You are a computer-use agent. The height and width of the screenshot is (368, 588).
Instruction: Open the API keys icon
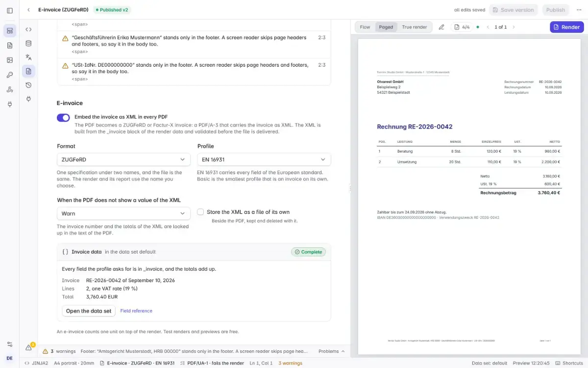10,75
